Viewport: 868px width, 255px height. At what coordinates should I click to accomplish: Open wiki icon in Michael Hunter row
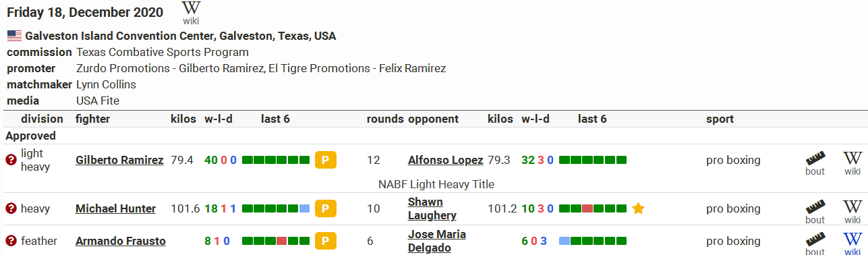pyautogui.click(x=852, y=212)
